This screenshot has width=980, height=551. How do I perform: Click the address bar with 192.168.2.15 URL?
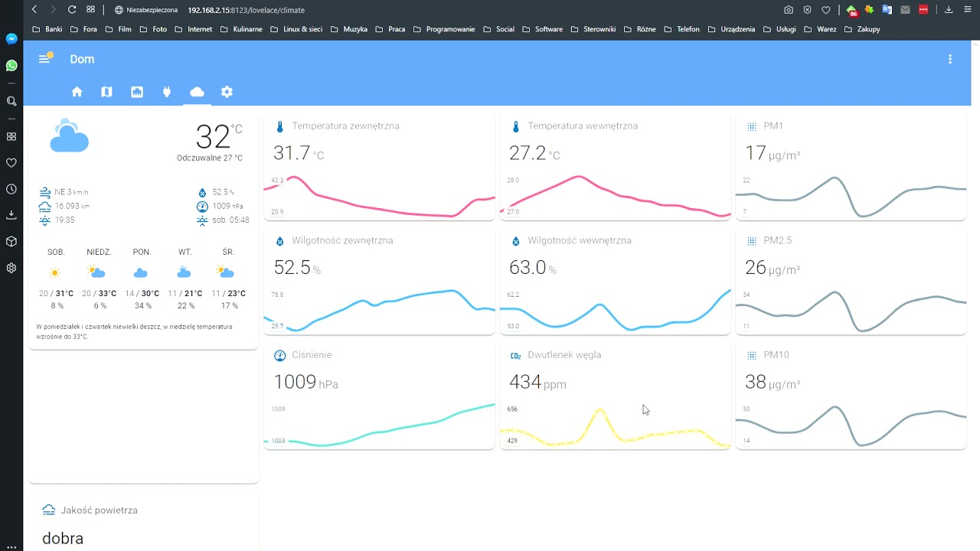click(246, 10)
